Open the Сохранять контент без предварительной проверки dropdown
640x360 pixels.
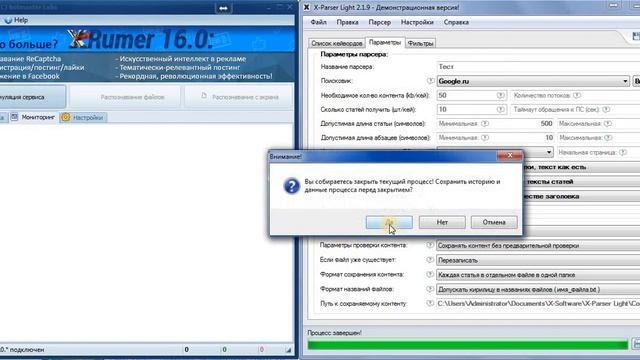click(x=538, y=246)
